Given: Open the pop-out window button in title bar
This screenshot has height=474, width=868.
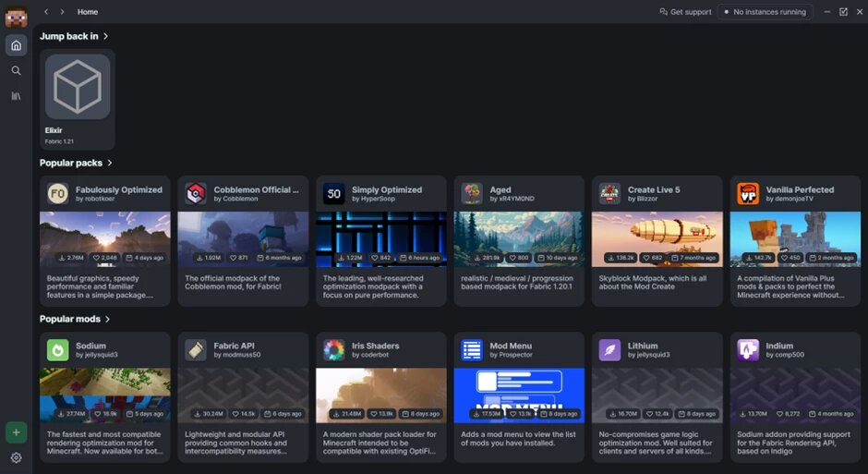Looking at the screenshot, I should coord(843,12).
